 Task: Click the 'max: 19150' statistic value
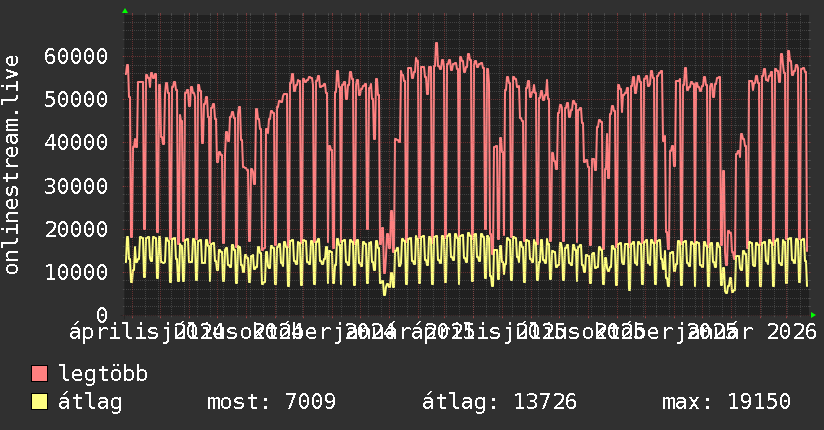coord(726,402)
